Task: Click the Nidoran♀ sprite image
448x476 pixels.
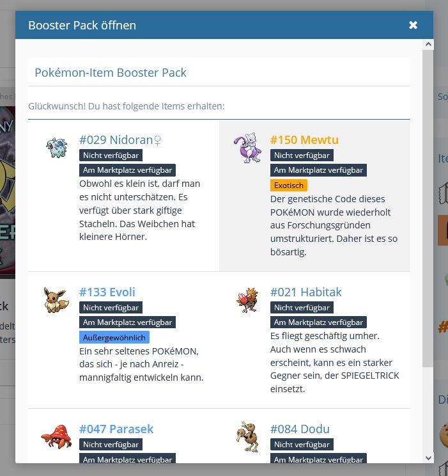Action: [x=57, y=148]
